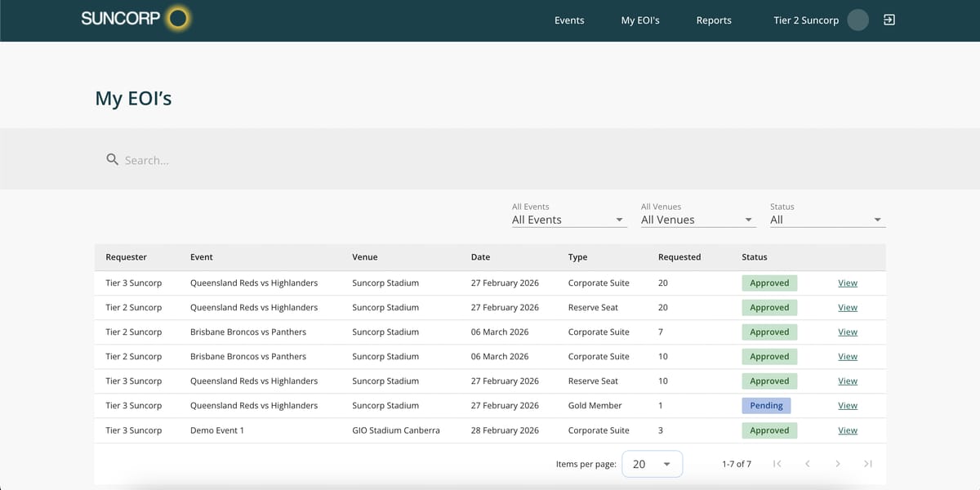View the Broncos EOI with 7 requested
Screen dimensions: 980x490
(x=848, y=332)
